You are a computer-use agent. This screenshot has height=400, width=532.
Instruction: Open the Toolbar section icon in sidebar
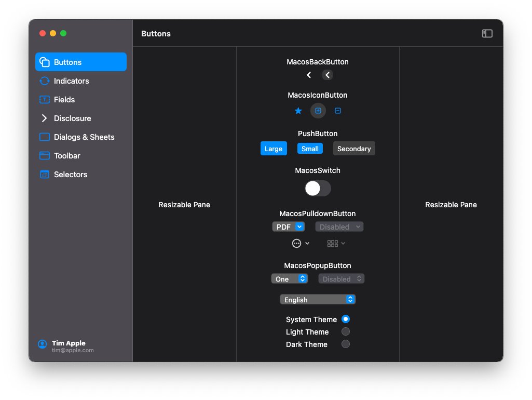(x=44, y=156)
